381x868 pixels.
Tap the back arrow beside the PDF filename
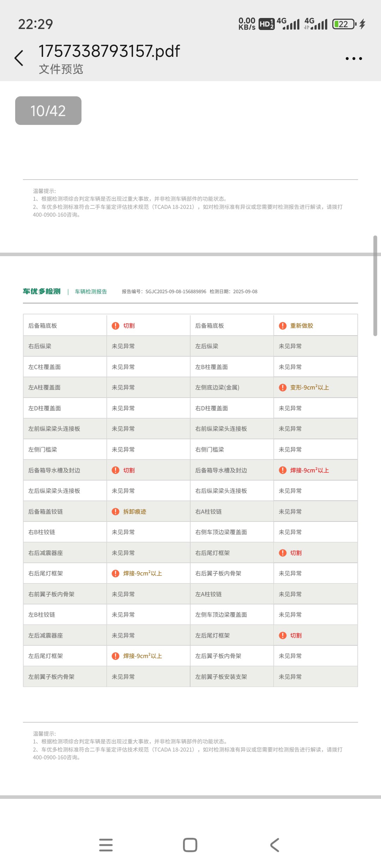click(x=19, y=58)
